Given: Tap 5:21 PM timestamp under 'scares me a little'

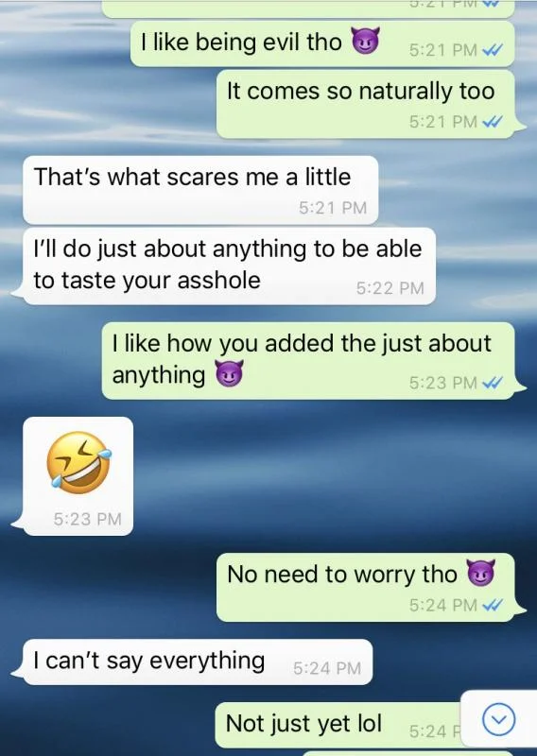Looking at the screenshot, I should (333, 208).
